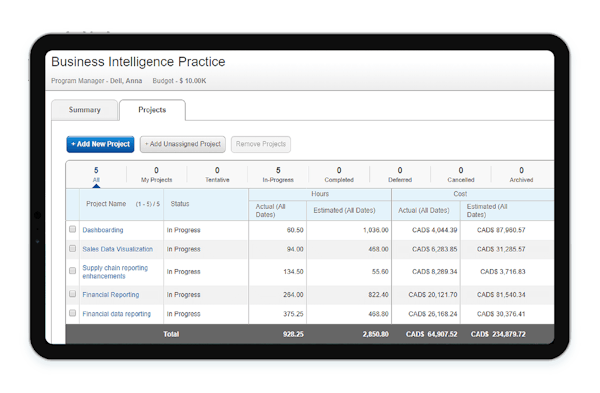
Task: Click estimated cost CAD$ 3,716.83
Action: click(503, 272)
